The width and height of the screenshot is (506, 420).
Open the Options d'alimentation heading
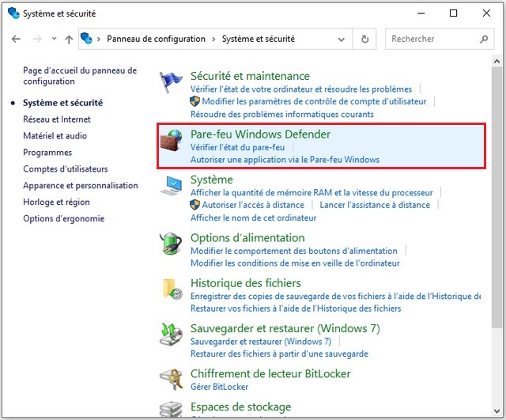(x=247, y=238)
